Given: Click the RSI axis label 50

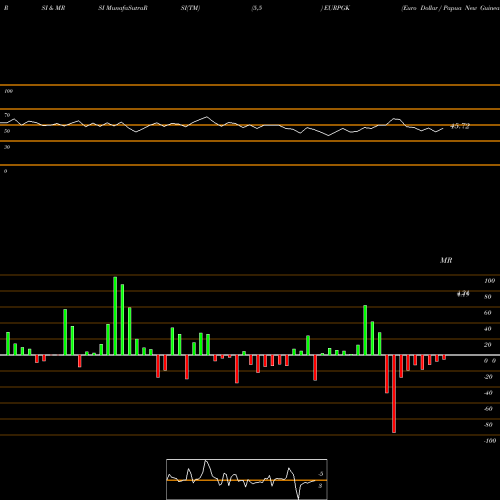Looking at the screenshot, I should [7, 131].
